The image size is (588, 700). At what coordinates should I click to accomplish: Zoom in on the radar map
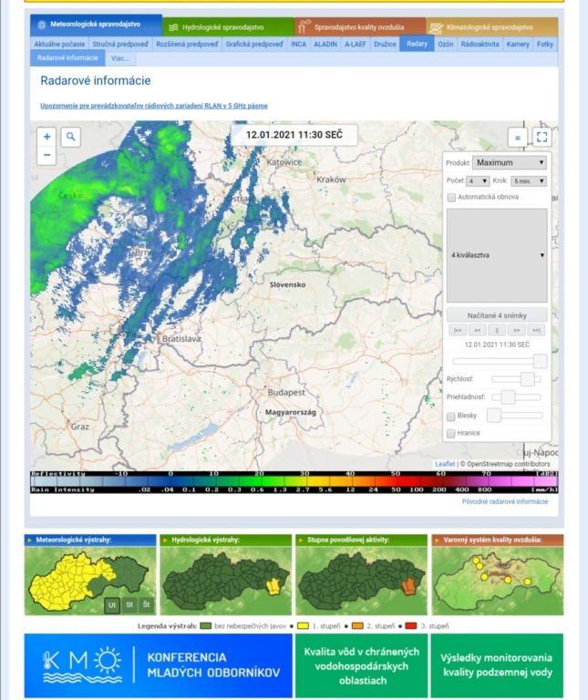tap(47, 137)
